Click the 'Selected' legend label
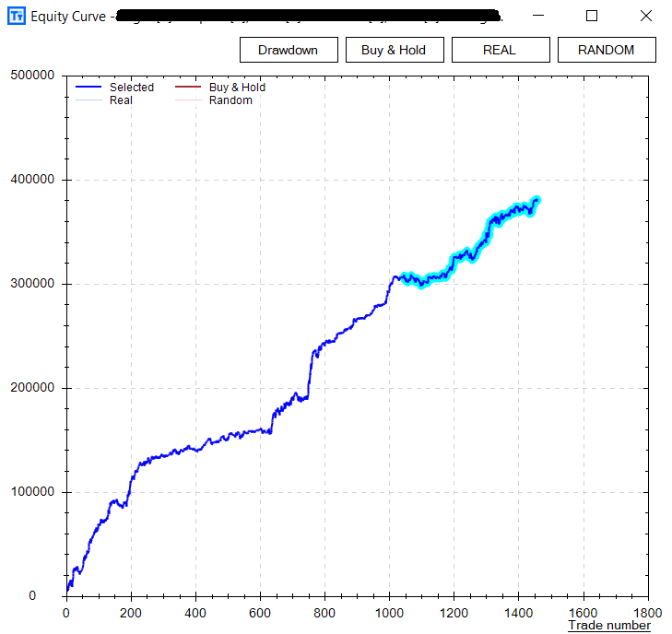The image size is (672, 634). (x=132, y=88)
